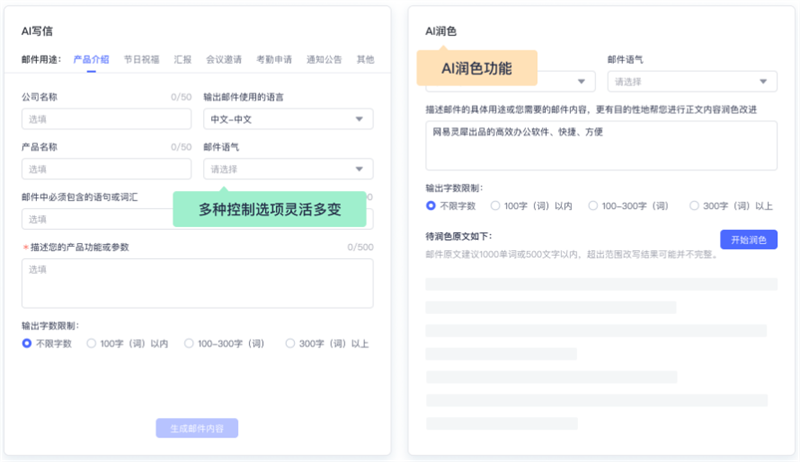Click the 公司名称 input field
The height and width of the screenshot is (462, 800).
107,119
